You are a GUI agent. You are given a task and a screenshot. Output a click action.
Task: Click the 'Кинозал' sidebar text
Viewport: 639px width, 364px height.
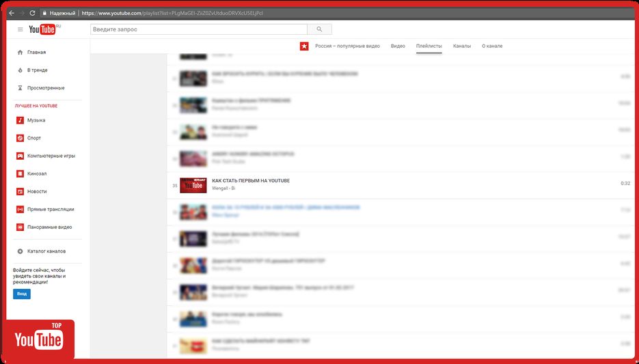37,174
